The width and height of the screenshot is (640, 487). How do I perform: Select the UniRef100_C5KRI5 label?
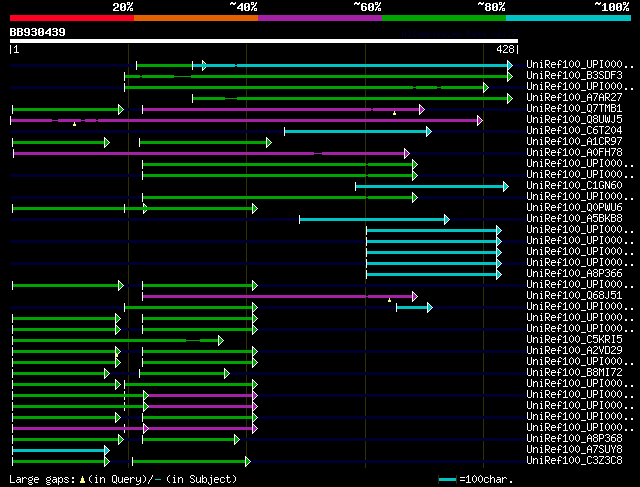click(574, 339)
